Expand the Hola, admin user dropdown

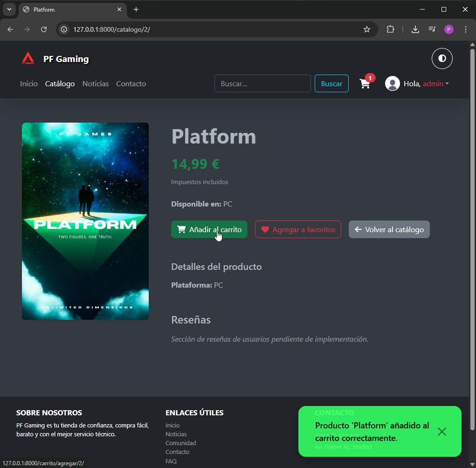(426, 84)
